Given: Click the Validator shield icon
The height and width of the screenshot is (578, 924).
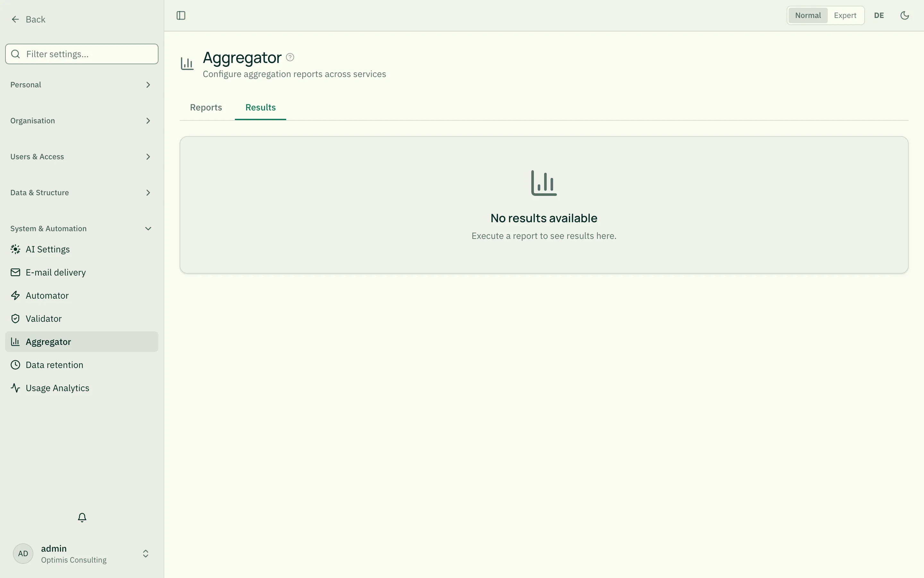Looking at the screenshot, I should pos(15,319).
